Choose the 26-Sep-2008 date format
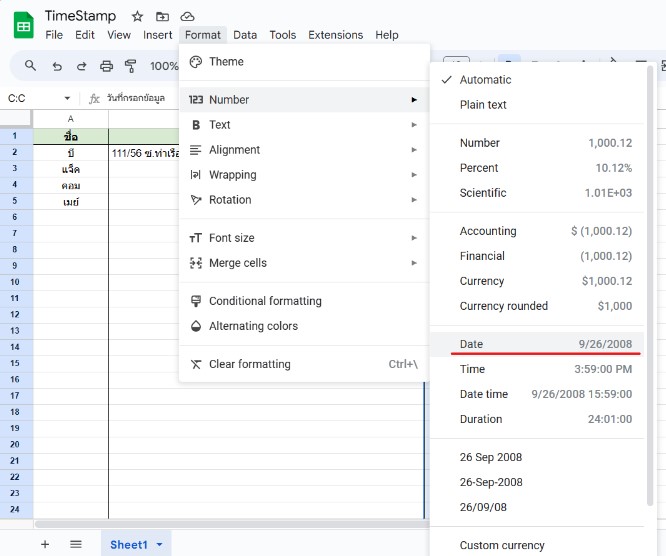 point(537,483)
